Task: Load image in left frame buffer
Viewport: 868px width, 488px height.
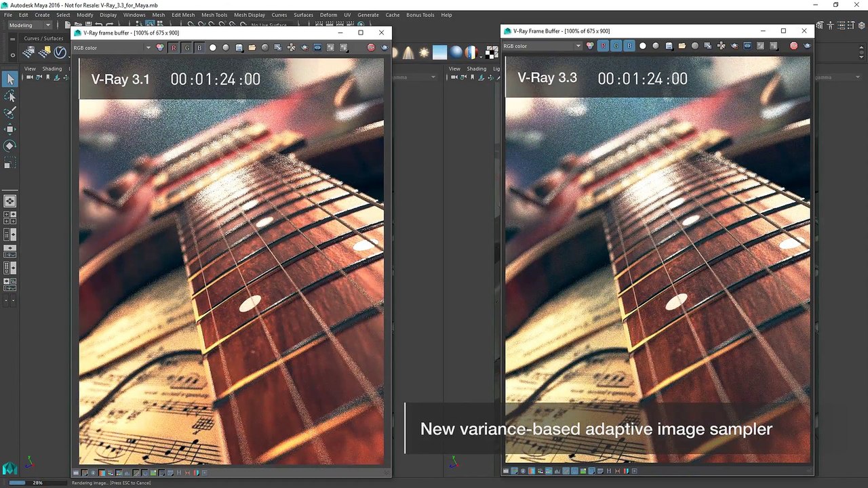Action: point(252,47)
